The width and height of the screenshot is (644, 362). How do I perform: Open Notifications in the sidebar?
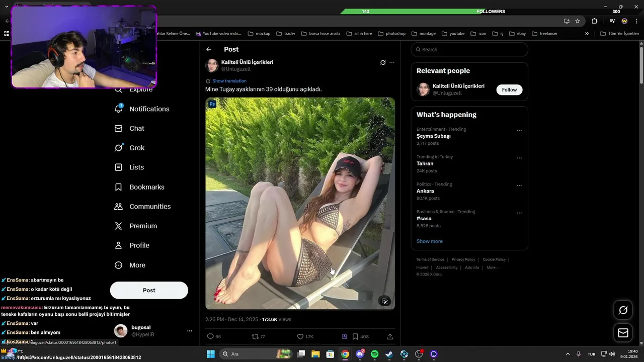[x=142, y=109]
